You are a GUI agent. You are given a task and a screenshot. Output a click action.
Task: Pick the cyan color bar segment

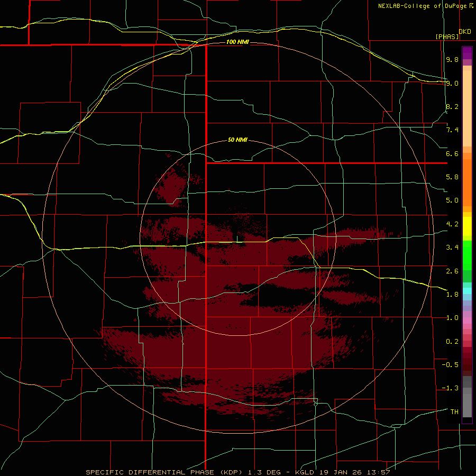[467, 291]
